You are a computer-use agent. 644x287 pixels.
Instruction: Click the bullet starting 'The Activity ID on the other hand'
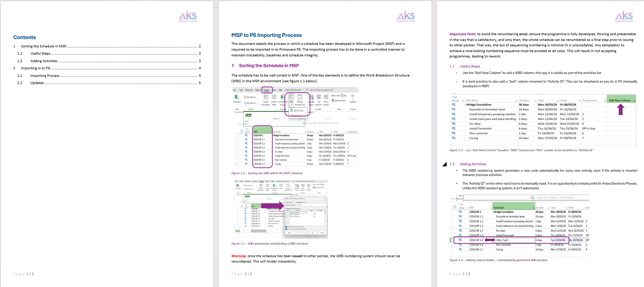pyautogui.click(x=550, y=186)
